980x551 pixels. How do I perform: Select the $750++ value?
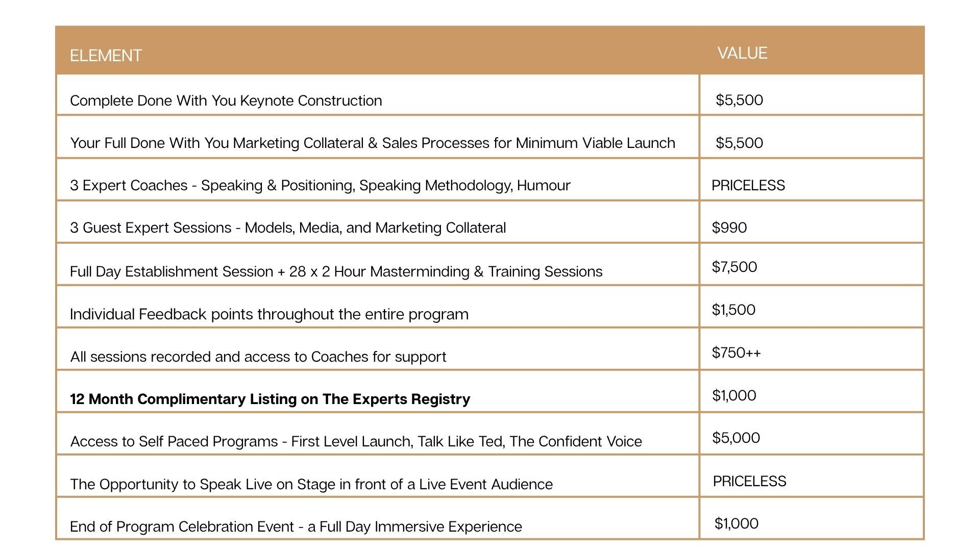(736, 353)
